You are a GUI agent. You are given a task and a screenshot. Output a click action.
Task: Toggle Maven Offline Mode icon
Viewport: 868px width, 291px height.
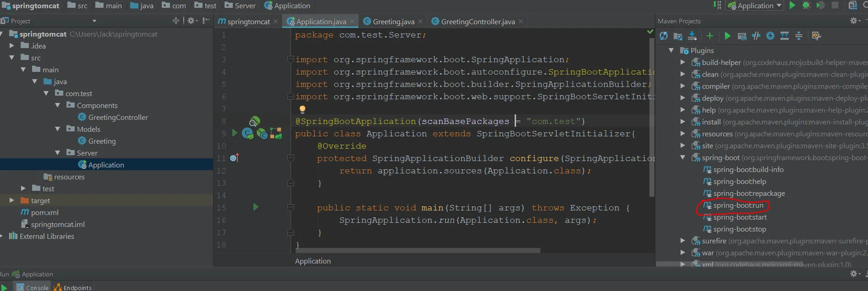(756, 36)
